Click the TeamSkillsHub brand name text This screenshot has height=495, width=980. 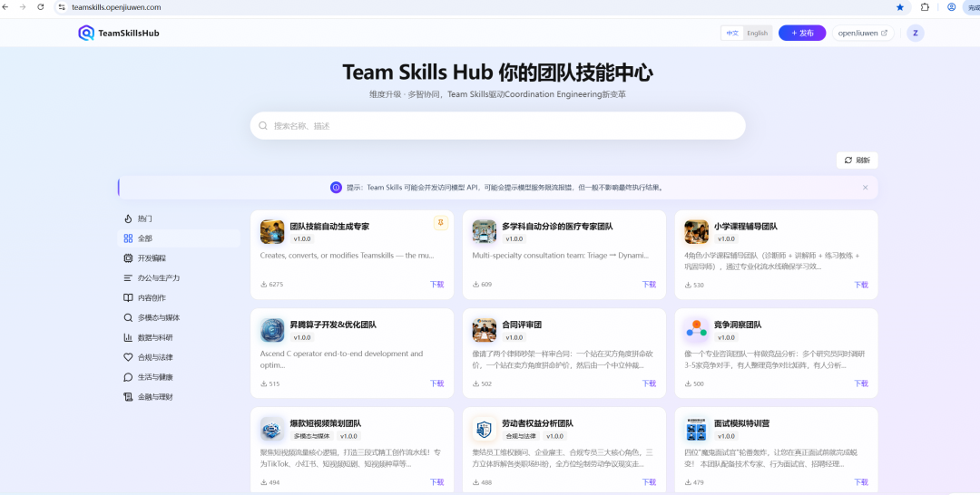(129, 33)
